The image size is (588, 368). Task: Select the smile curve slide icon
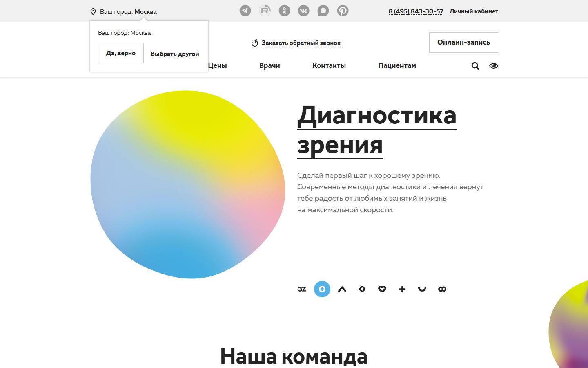point(422,289)
